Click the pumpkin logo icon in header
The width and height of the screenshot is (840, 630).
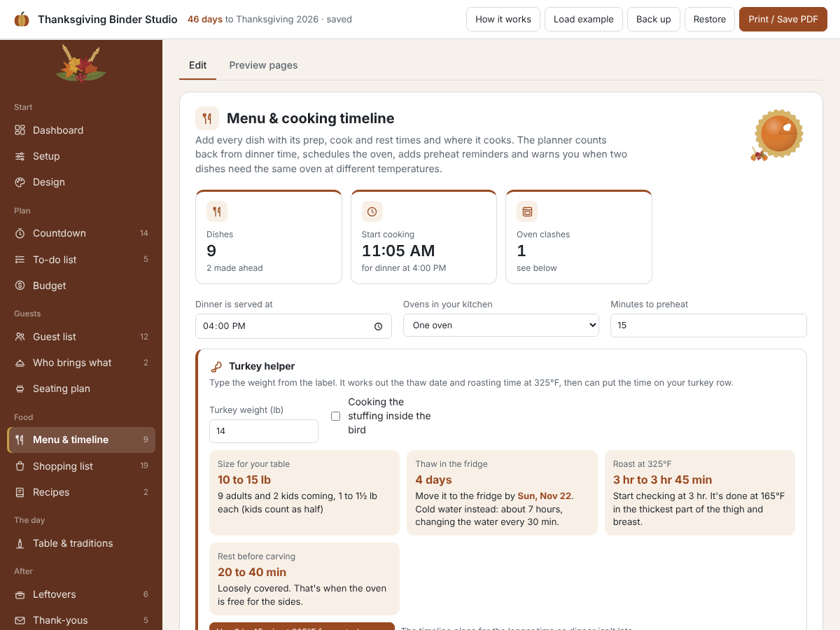click(x=22, y=20)
